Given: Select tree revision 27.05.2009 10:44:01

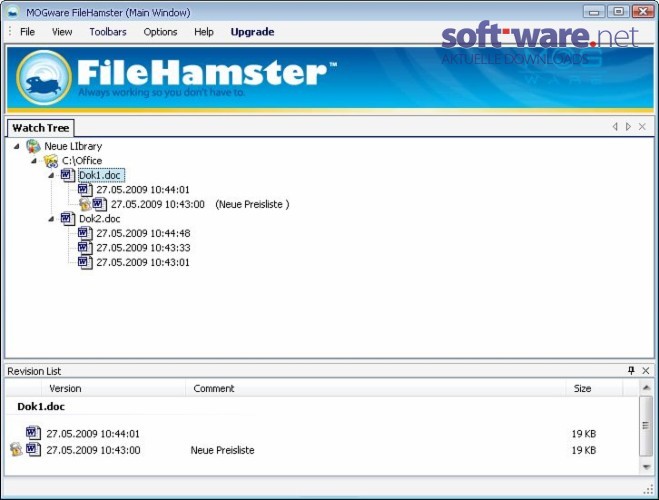Looking at the screenshot, I should click(143, 189).
